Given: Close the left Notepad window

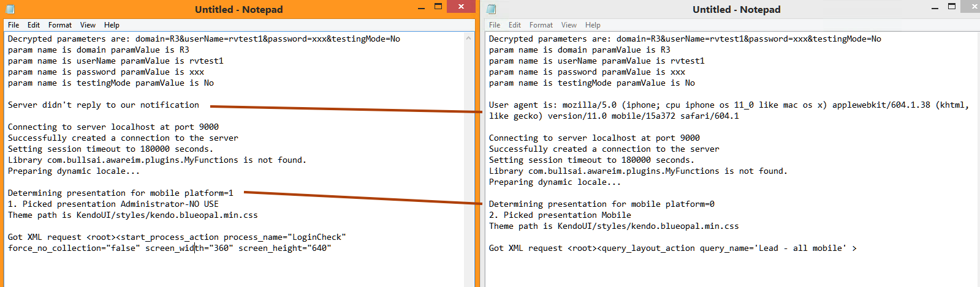Looking at the screenshot, I should tap(461, 7).
